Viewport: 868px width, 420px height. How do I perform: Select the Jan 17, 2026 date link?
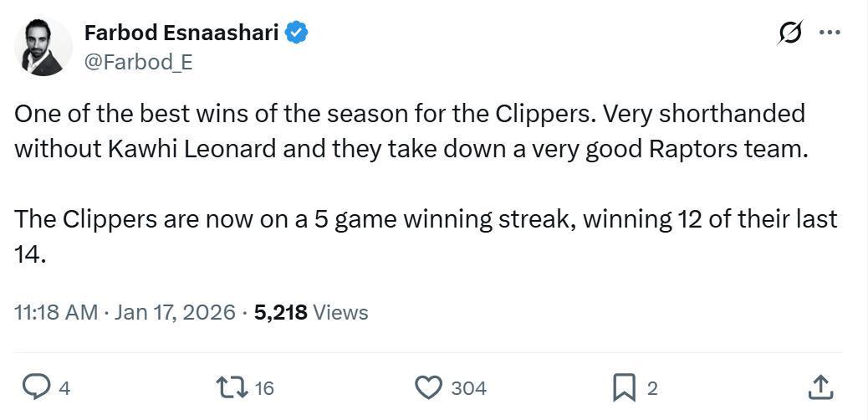(x=175, y=312)
